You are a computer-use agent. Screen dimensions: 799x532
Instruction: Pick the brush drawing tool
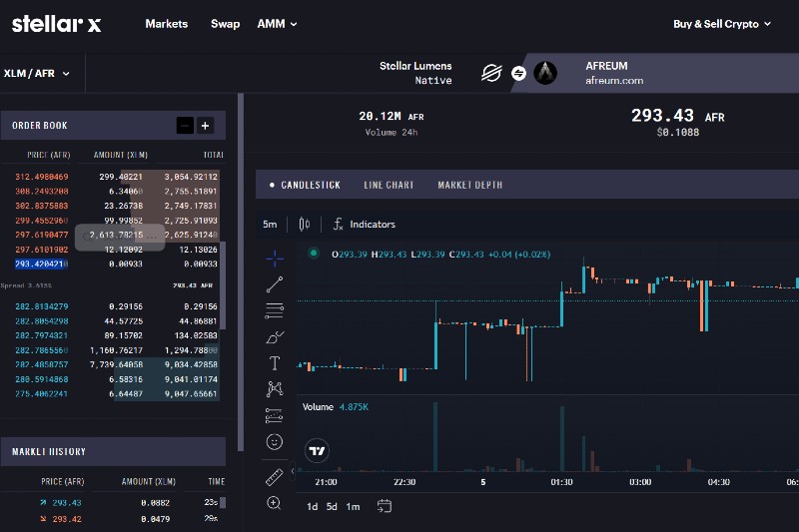click(275, 337)
